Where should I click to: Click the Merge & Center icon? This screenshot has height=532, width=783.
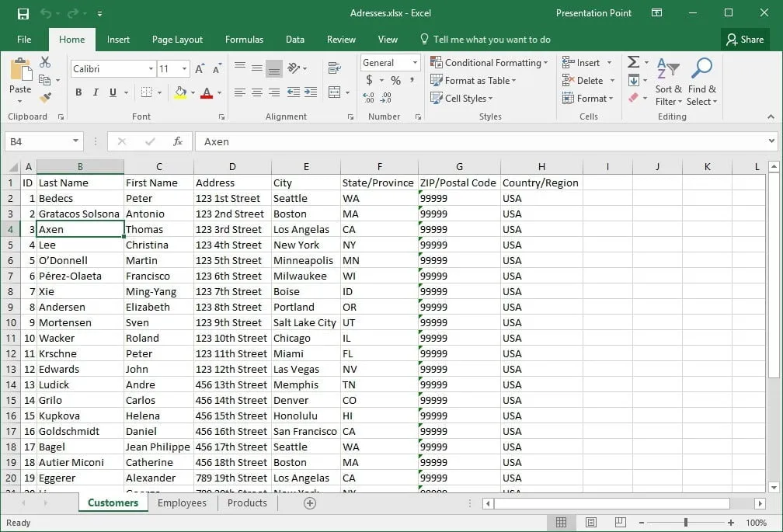[335, 92]
